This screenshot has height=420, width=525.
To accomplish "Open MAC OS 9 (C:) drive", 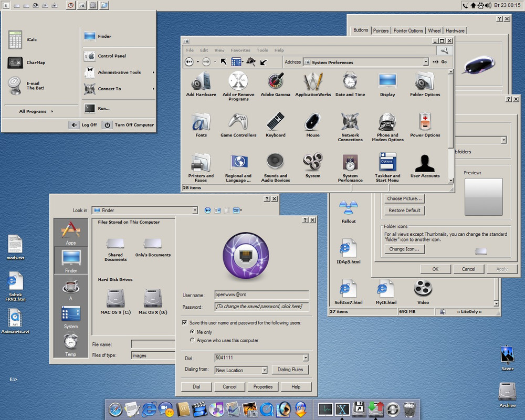I will tap(115, 302).
